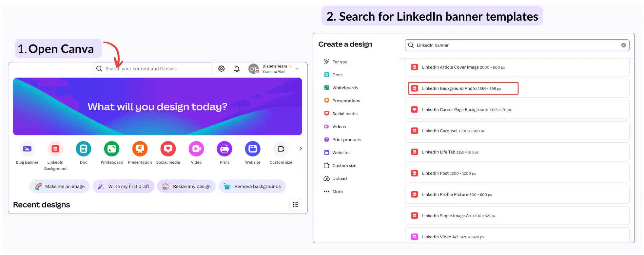Clear the LinkedIn banner search text

tap(623, 45)
